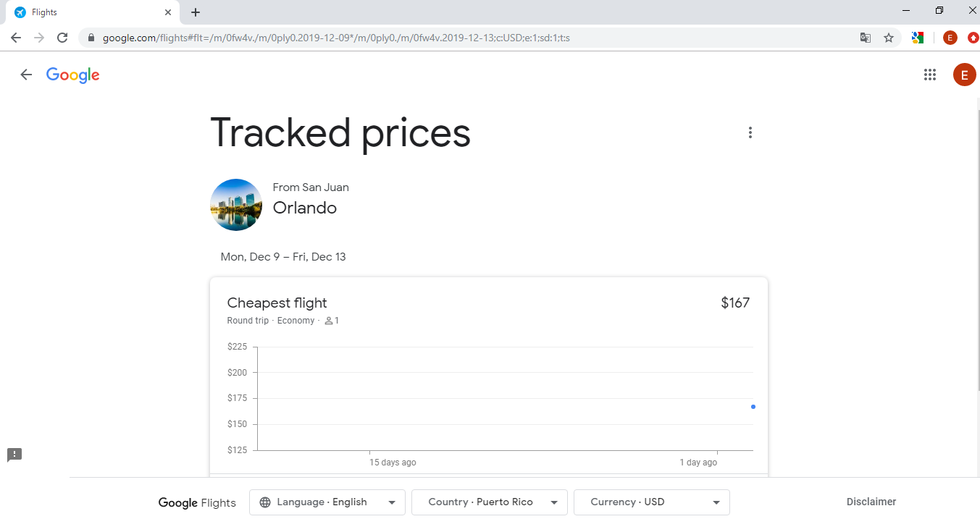980x519 pixels.
Task: Click the translate page icon
Action: click(x=866, y=38)
